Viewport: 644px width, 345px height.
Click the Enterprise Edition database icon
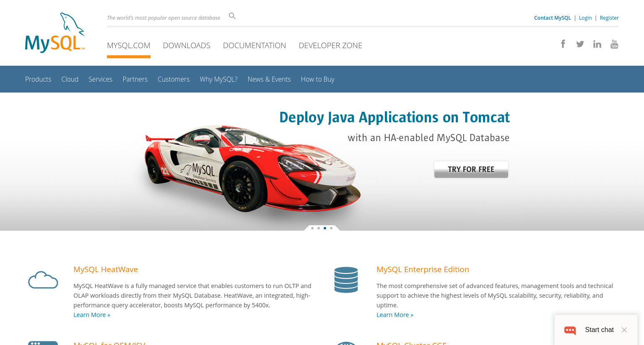346,280
